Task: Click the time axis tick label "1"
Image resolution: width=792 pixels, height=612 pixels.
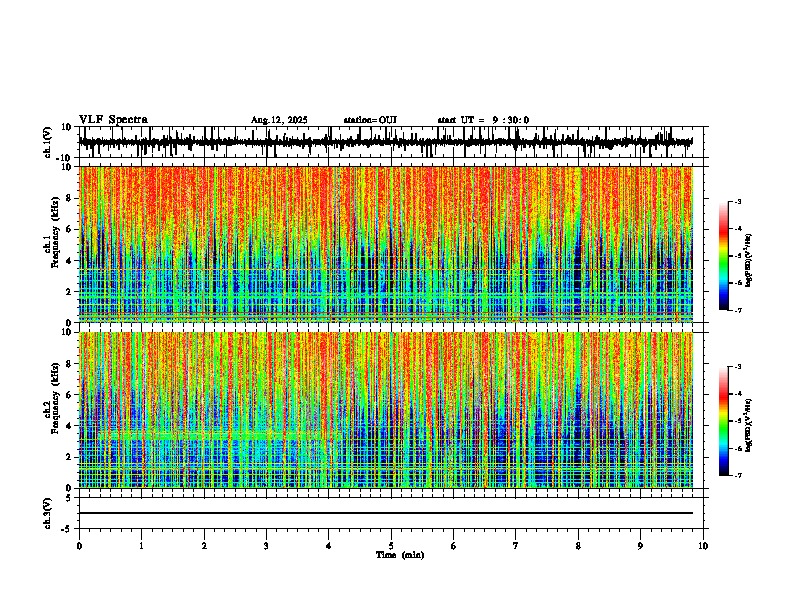Action: [141, 546]
